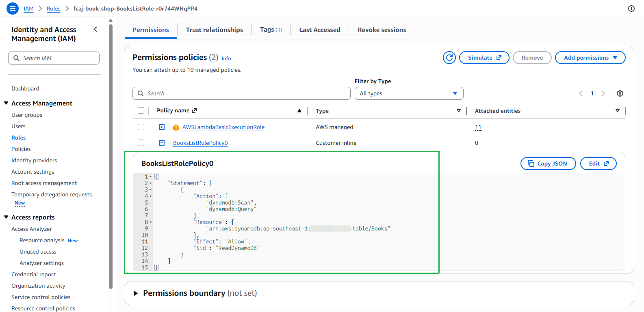Open Roles in the sidebar
The height and width of the screenshot is (312, 644).
(19, 138)
